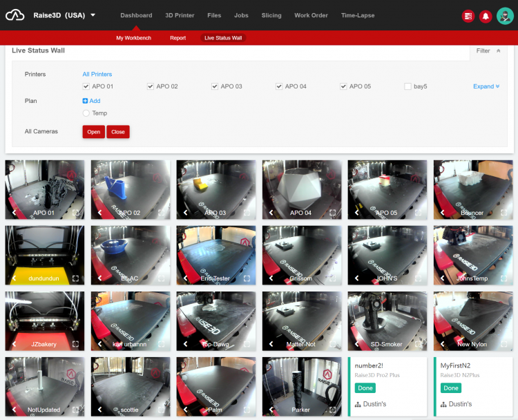518x420 pixels.
Task: Open the user avatar profile
Action: (x=505, y=16)
